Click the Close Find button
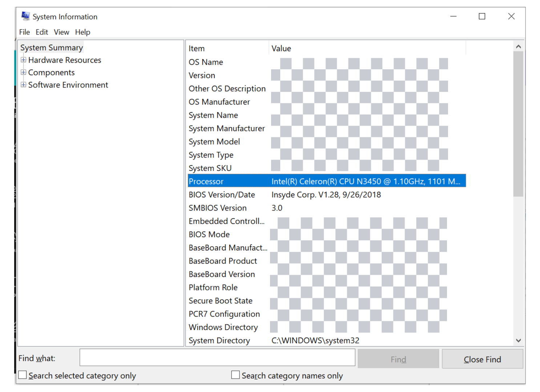540x392 pixels. pyautogui.click(x=482, y=359)
